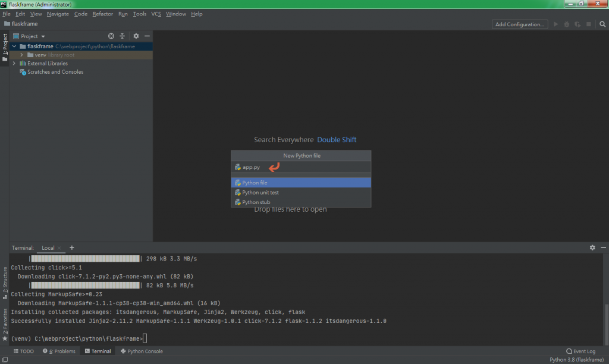
Task: Open the VCS menu
Action: [156, 14]
